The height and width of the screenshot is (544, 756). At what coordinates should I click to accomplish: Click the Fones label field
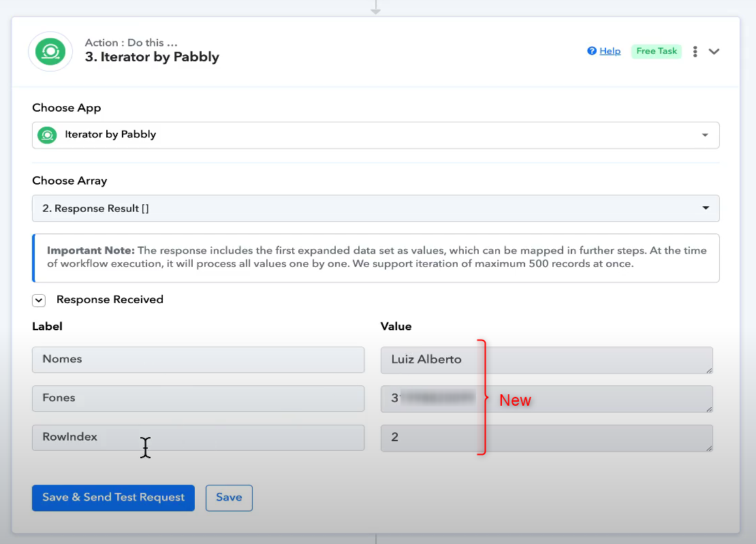click(x=198, y=398)
